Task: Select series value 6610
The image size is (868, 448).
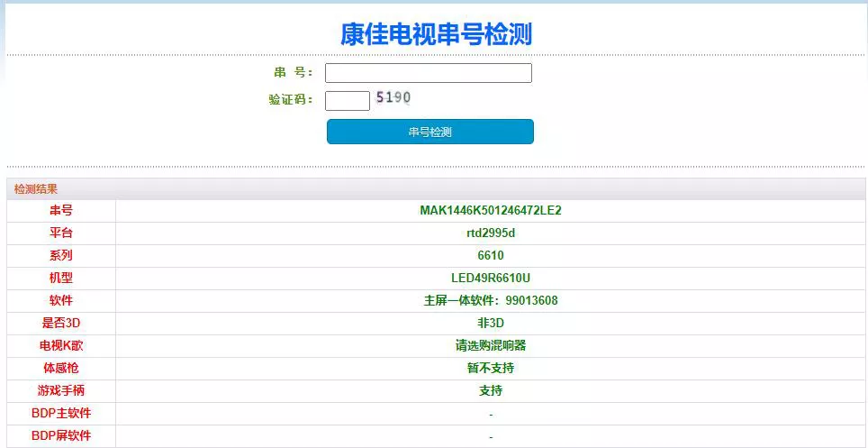Action: (491, 256)
